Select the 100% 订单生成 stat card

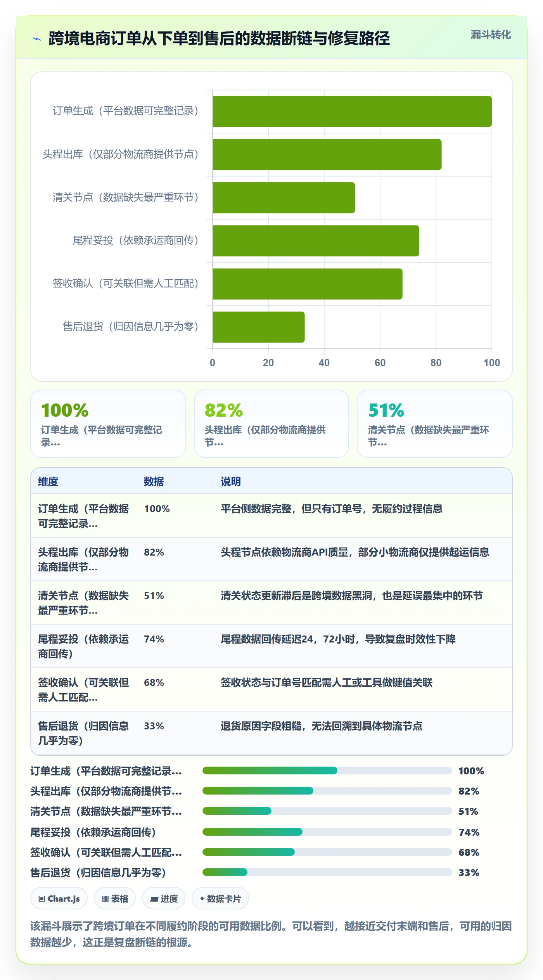(108, 424)
